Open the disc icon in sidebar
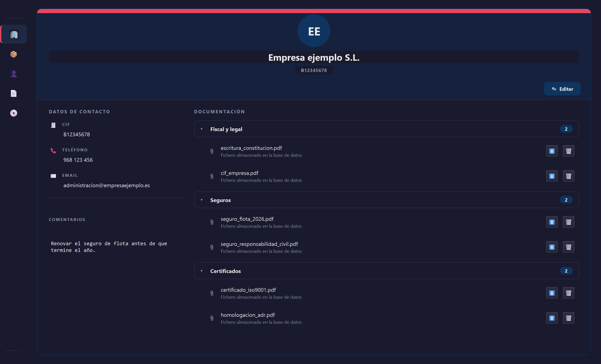The height and width of the screenshot is (364, 601). pyautogui.click(x=14, y=113)
